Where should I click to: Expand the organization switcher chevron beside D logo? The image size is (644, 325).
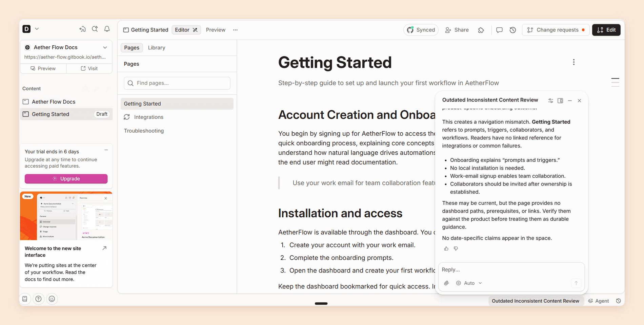pos(37,29)
